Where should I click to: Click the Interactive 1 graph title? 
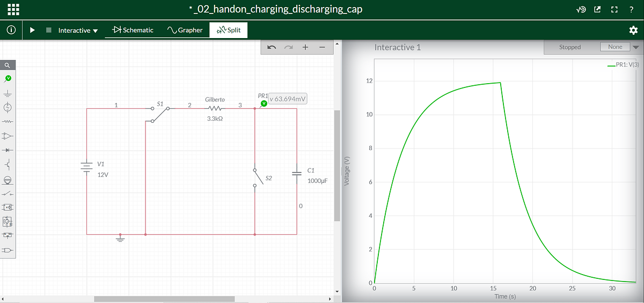[398, 47]
